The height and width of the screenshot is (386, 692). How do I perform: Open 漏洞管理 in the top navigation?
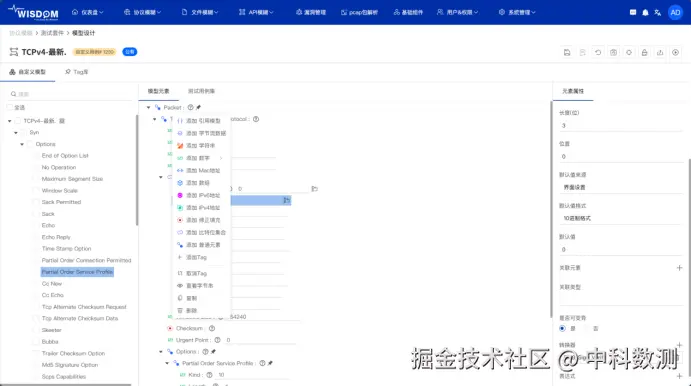pyautogui.click(x=311, y=12)
